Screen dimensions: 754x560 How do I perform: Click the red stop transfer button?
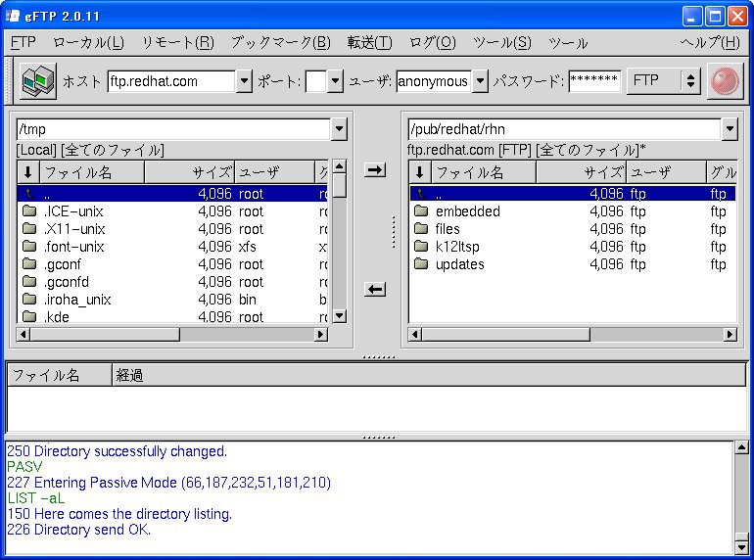726,81
